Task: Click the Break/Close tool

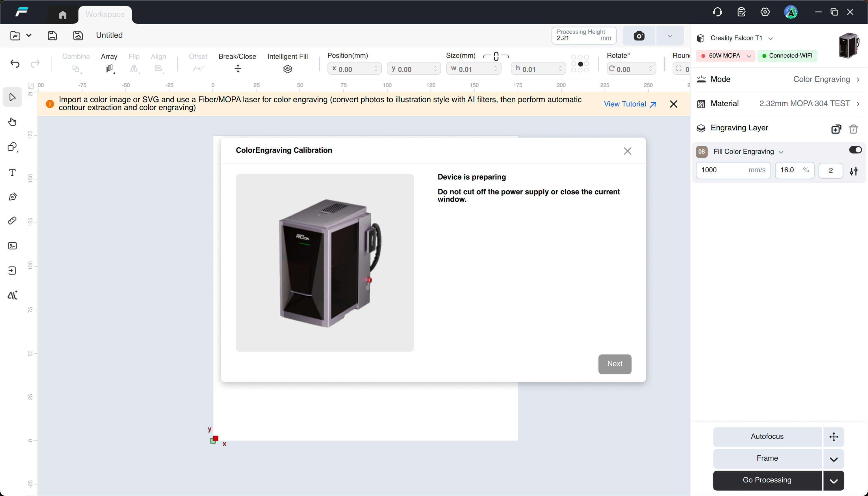Action: [x=238, y=63]
